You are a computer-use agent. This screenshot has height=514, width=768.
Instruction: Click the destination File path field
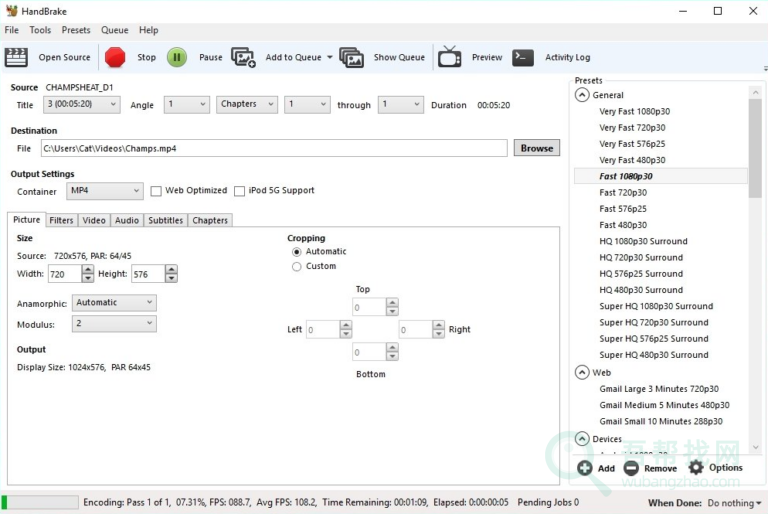pos(274,148)
